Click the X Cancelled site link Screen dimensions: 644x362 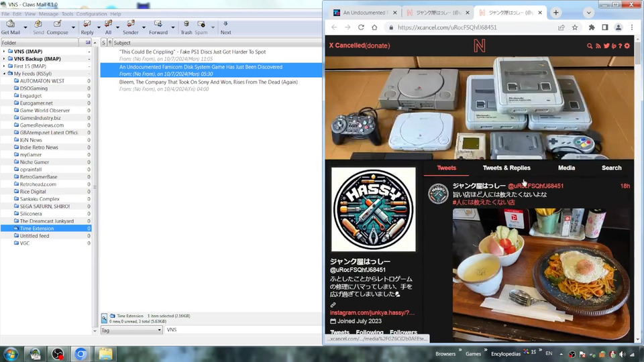pyautogui.click(x=347, y=46)
